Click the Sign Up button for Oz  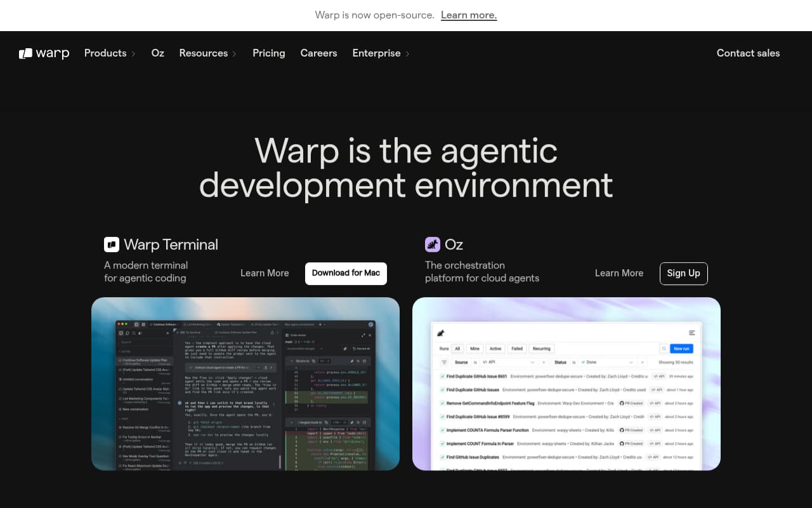[x=684, y=273]
